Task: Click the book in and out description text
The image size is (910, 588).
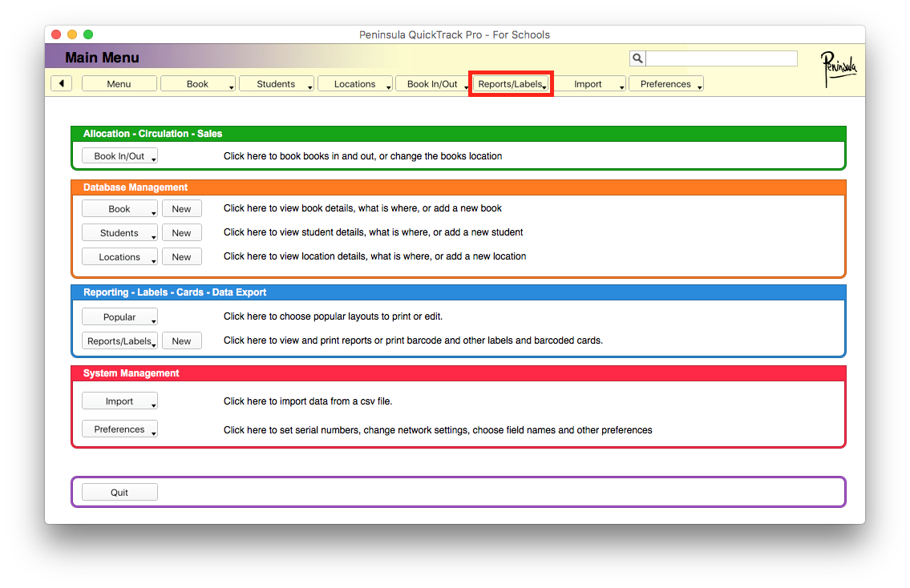Action: (x=362, y=156)
